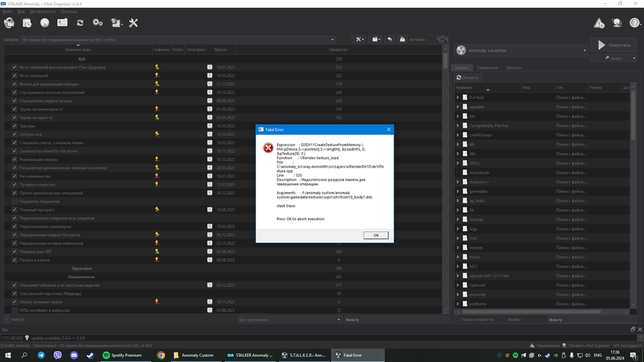Open the Инструменты menu
This screenshot has width=644, height=362.
[x=43, y=12]
